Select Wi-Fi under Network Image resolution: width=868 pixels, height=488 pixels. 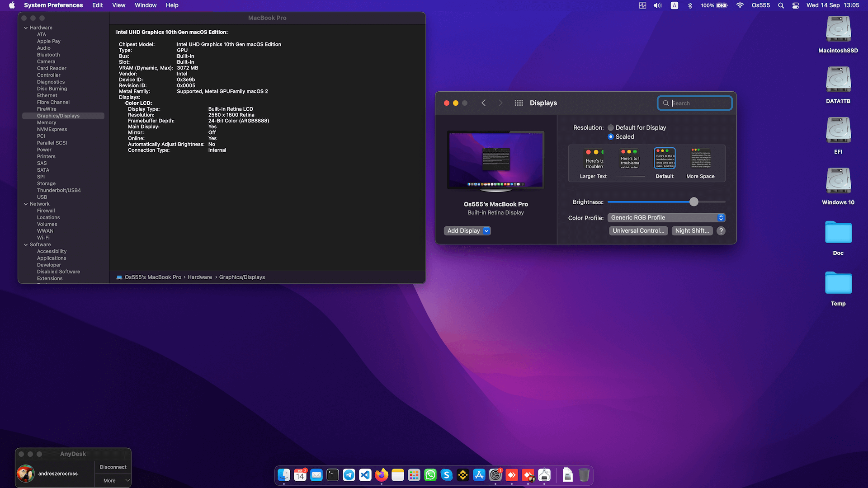(x=43, y=238)
